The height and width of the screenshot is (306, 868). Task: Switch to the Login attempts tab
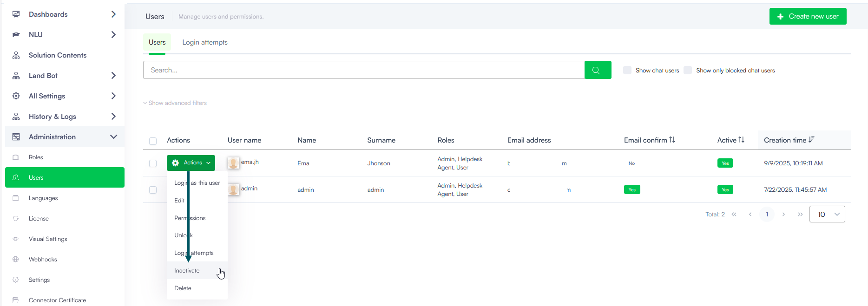click(205, 42)
